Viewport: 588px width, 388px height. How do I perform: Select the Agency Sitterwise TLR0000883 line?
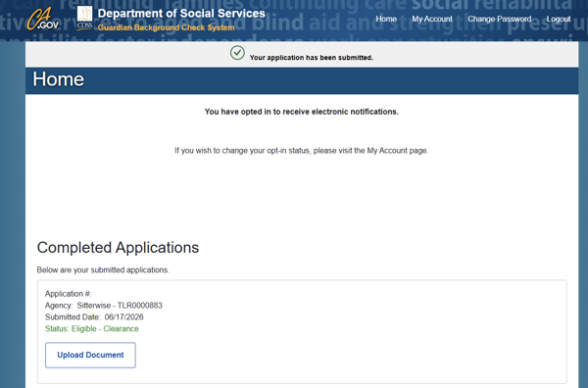[x=104, y=306]
